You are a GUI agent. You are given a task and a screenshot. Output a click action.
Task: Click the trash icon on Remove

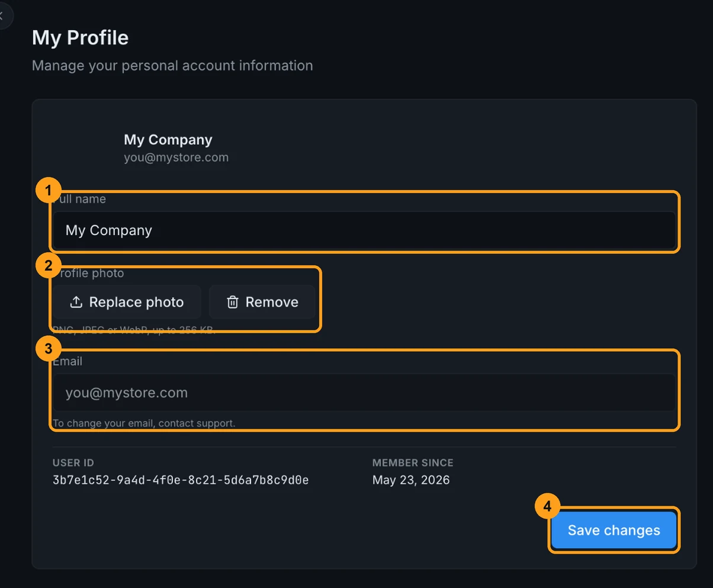(233, 303)
